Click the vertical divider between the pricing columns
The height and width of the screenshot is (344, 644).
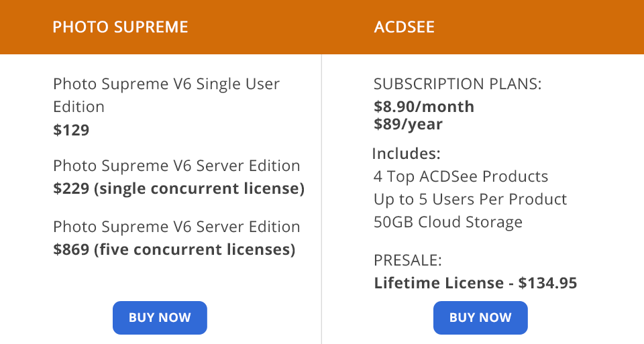[x=322, y=201]
